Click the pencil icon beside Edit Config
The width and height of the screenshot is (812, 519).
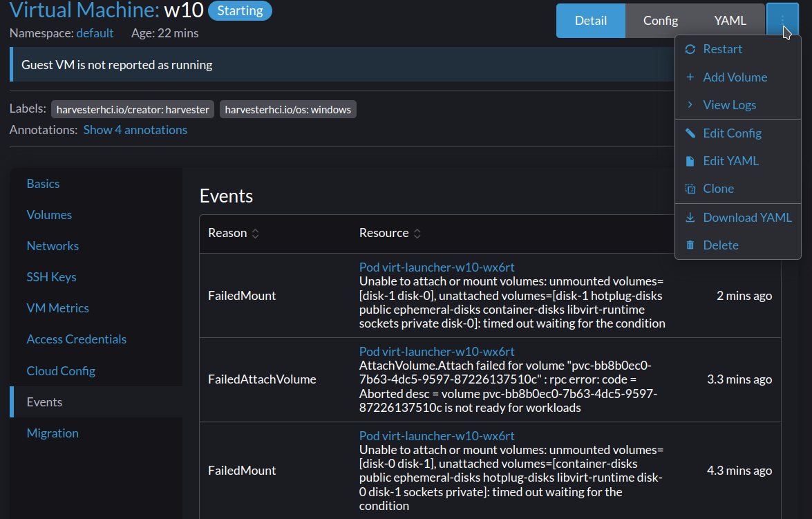pos(690,133)
